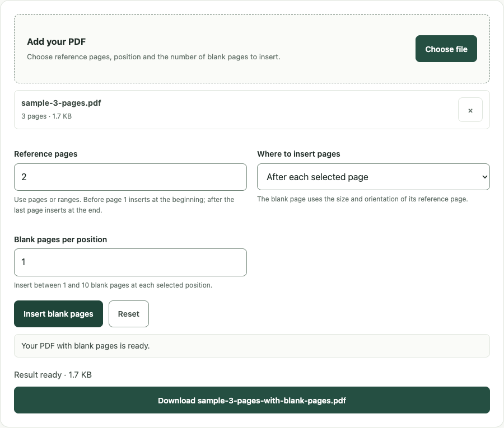The image size is (504, 428).
Task: Click the 'Where to insert pages' label
Action: tap(298, 154)
